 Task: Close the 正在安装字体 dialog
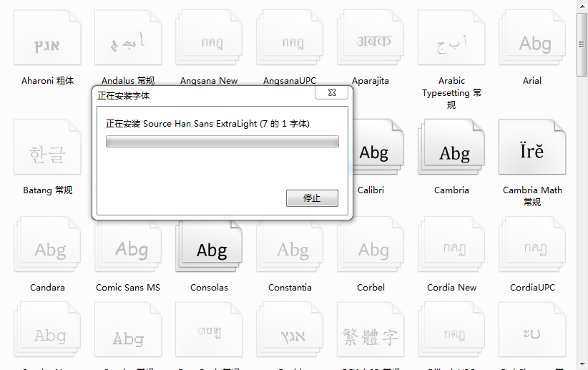[x=331, y=93]
